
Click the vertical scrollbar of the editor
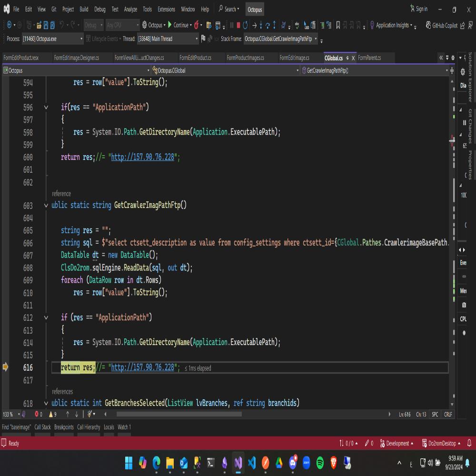click(452, 243)
